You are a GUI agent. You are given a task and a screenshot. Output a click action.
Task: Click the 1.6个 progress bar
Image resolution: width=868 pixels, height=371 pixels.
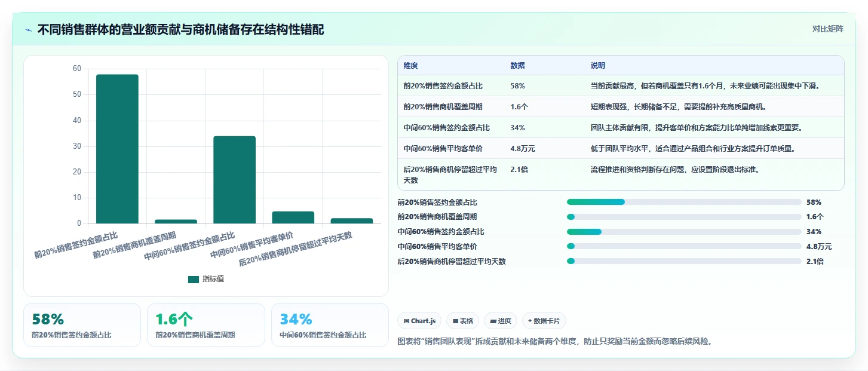pyautogui.click(x=684, y=217)
